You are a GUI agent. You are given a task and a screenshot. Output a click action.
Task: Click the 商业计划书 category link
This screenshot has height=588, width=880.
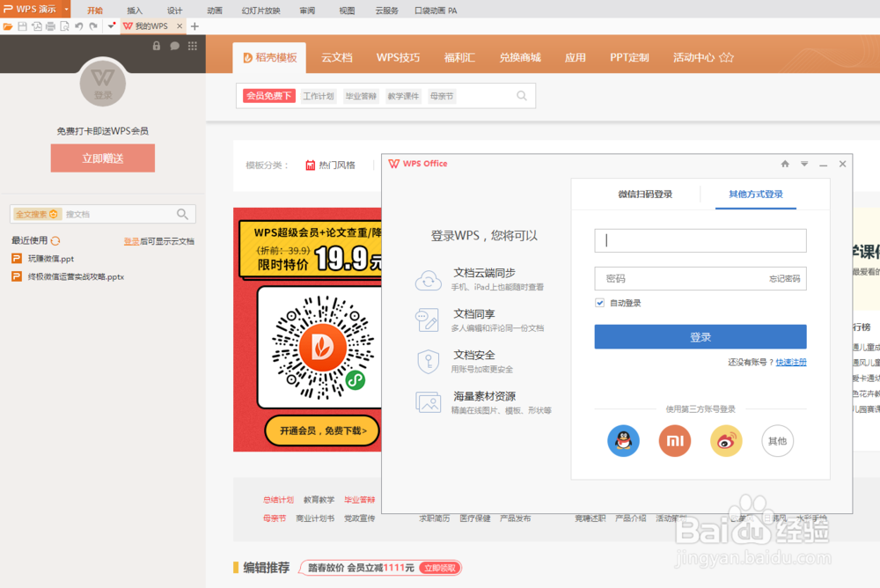click(315, 518)
